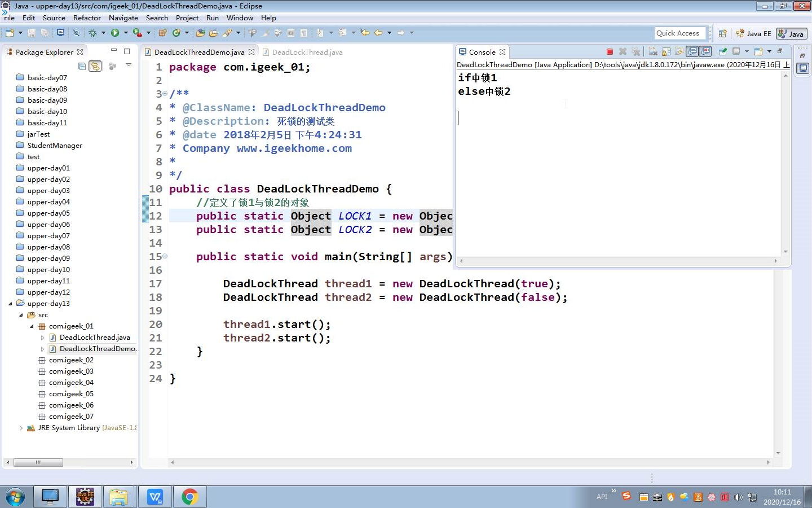Viewport: 812px width, 508px height.
Task: Open Chrome from the taskbar
Action: click(x=190, y=497)
